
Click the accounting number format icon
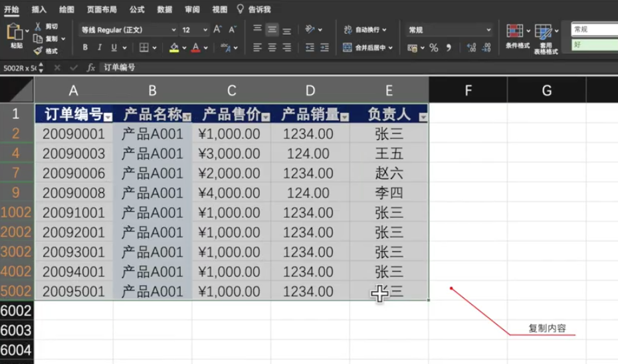[x=412, y=48]
